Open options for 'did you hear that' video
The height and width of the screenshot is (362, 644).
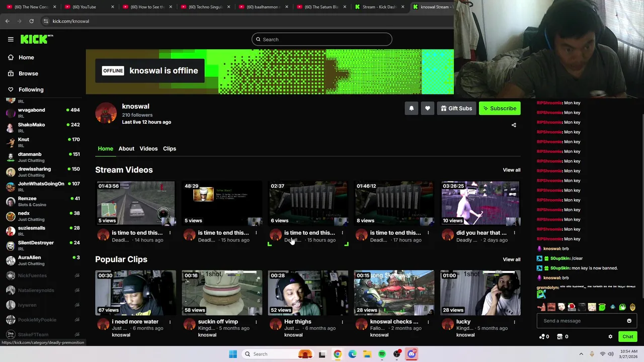(514, 233)
